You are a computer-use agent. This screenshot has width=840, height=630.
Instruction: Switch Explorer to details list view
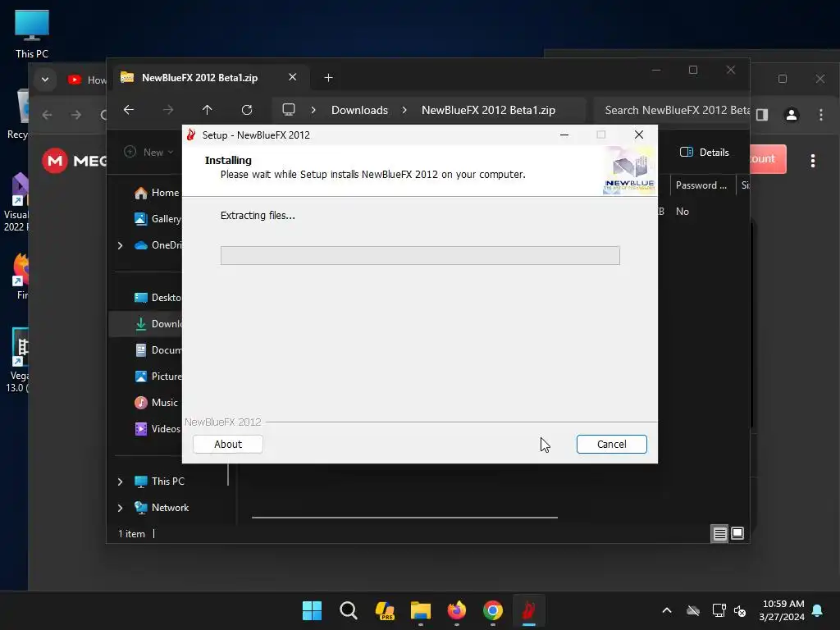pos(719,533)
